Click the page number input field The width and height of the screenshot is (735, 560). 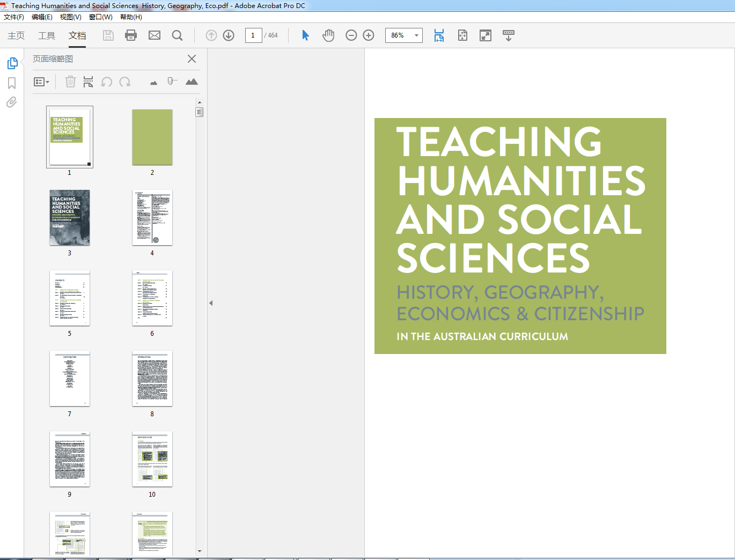253,35
